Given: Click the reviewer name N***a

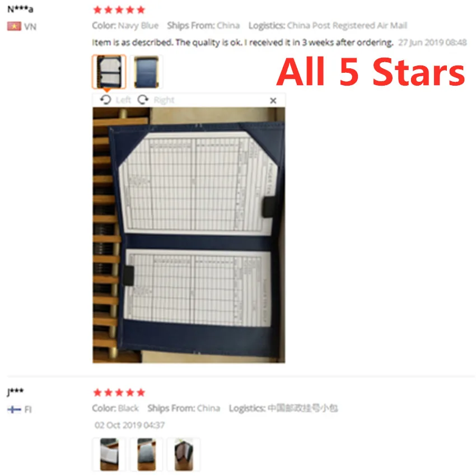Looking at the screenshot, I should click(20, 10).
